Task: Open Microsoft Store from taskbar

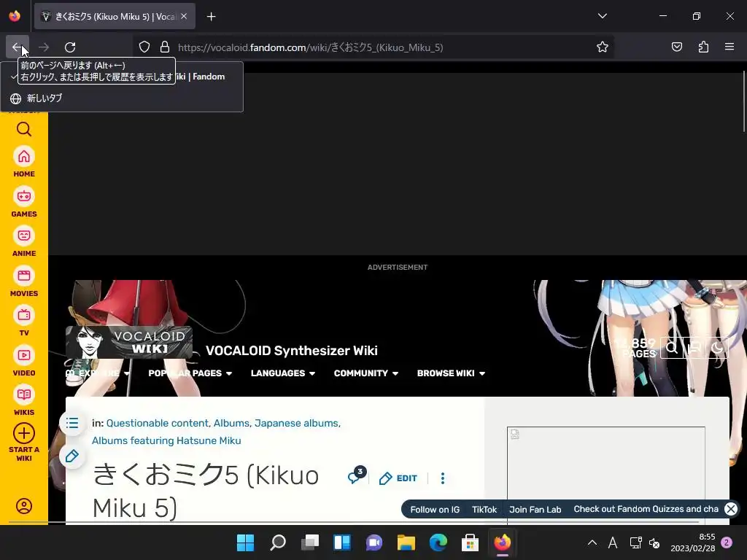Action: (x=470, y=542)
